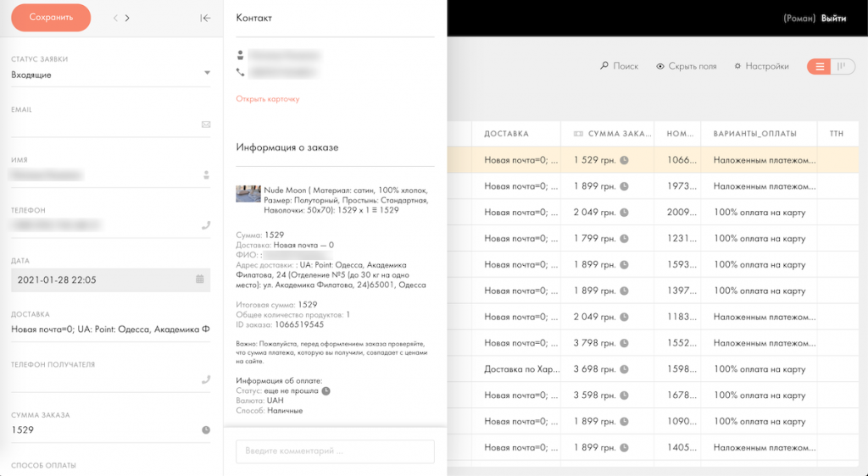Open Настройки settings
The image size is (868, 476).
coord(761,66)
